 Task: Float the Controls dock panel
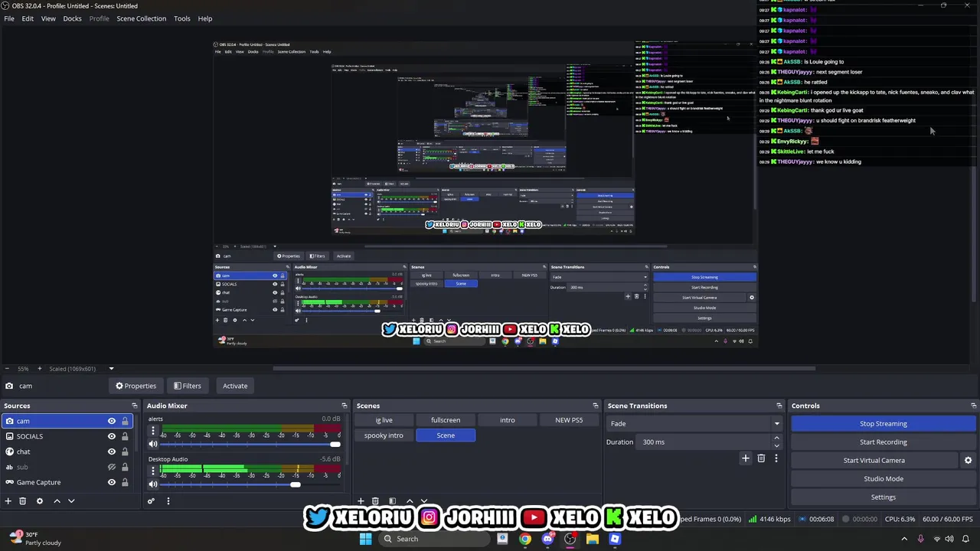[974, 406]
